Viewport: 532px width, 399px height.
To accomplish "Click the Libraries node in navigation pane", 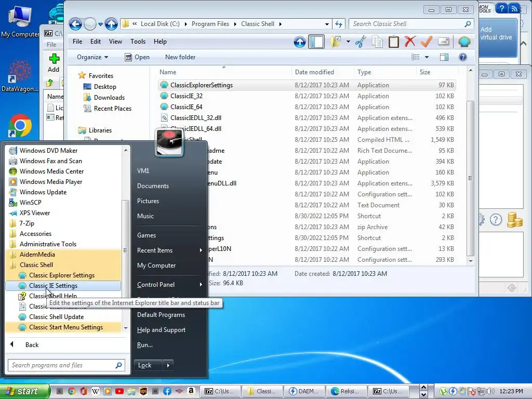I will 100,130.
